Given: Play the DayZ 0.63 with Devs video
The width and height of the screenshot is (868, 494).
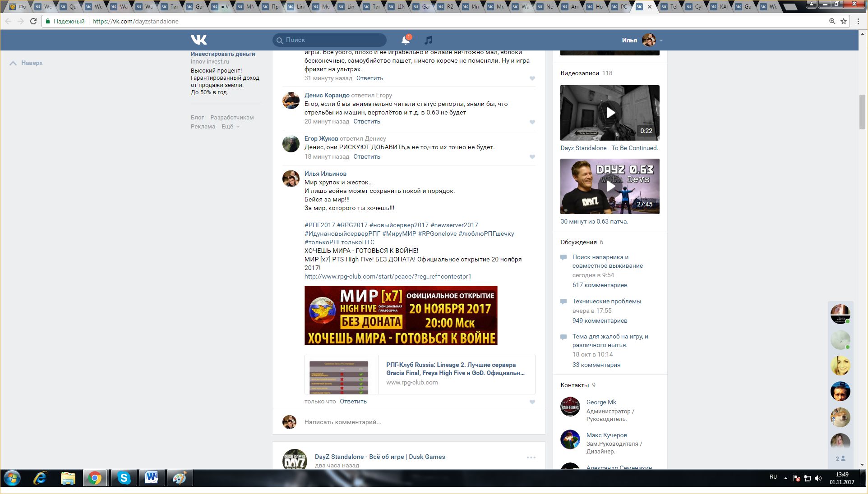Looking at the screenshot, I should (610, 186).
